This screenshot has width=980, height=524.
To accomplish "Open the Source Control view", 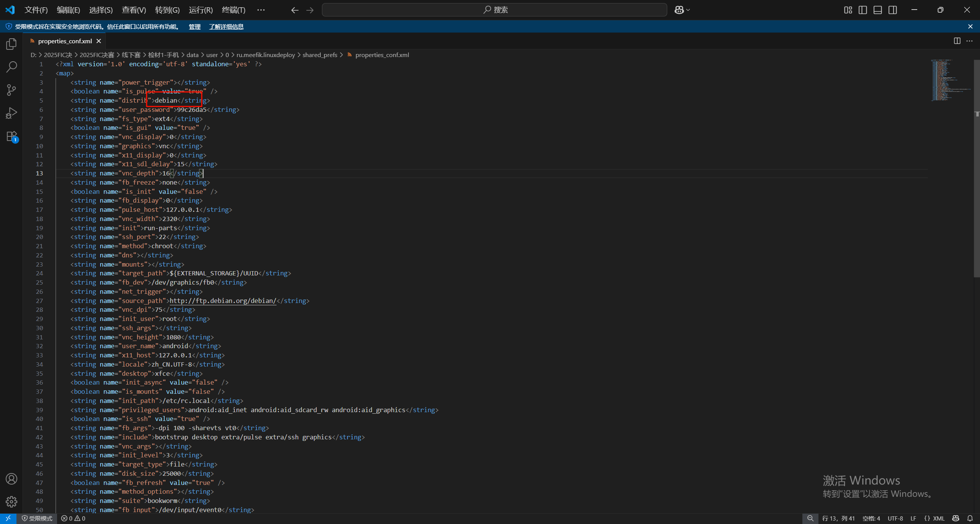I will 11,90.
